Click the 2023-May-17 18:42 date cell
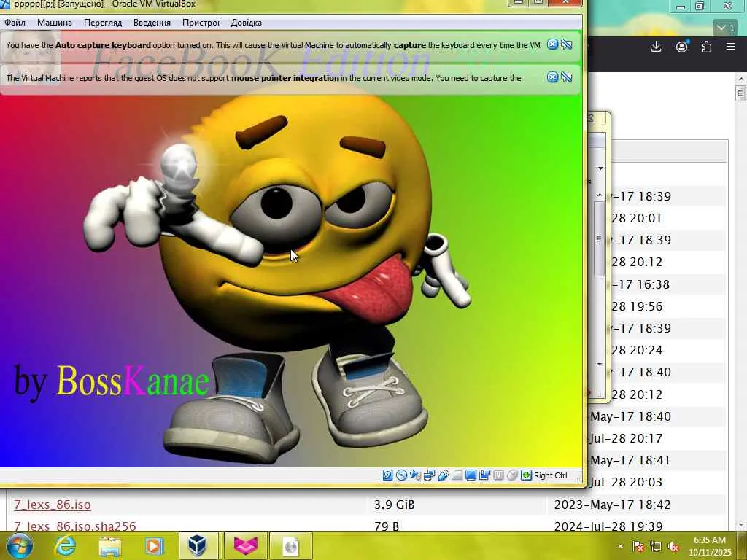Image resolution: width=747 pixels, height=560 pixels. click(x=612, y=505)
